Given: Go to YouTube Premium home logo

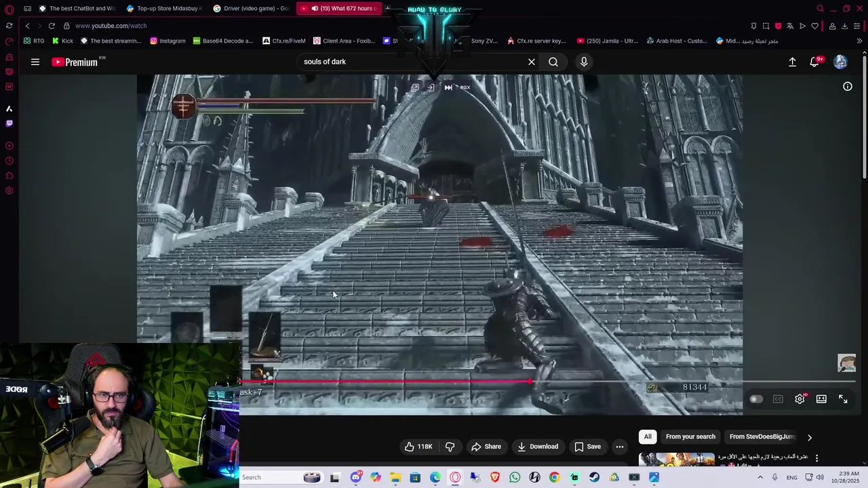Looking at the screenshot, I should (75, 62).
